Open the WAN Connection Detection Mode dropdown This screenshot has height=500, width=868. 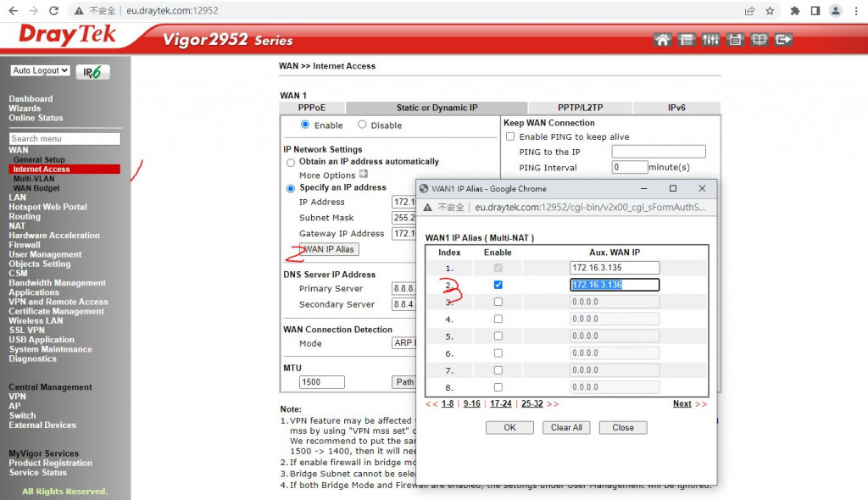403,342
